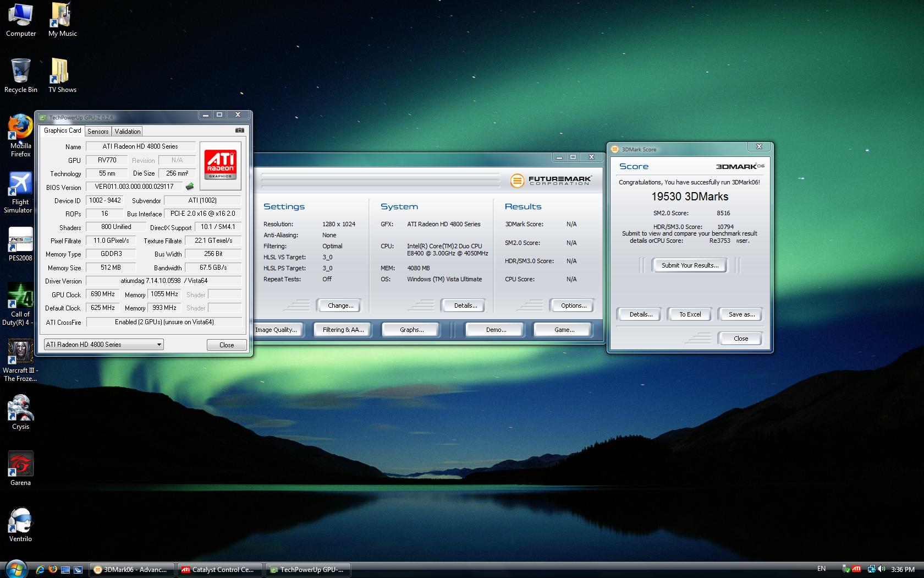Launch the PES2008 desktop shortcut

click(x=20, y=244)
